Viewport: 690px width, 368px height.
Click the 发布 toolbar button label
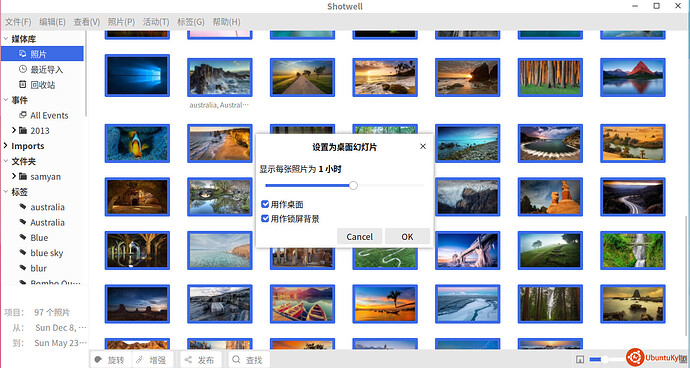(206, 360)
